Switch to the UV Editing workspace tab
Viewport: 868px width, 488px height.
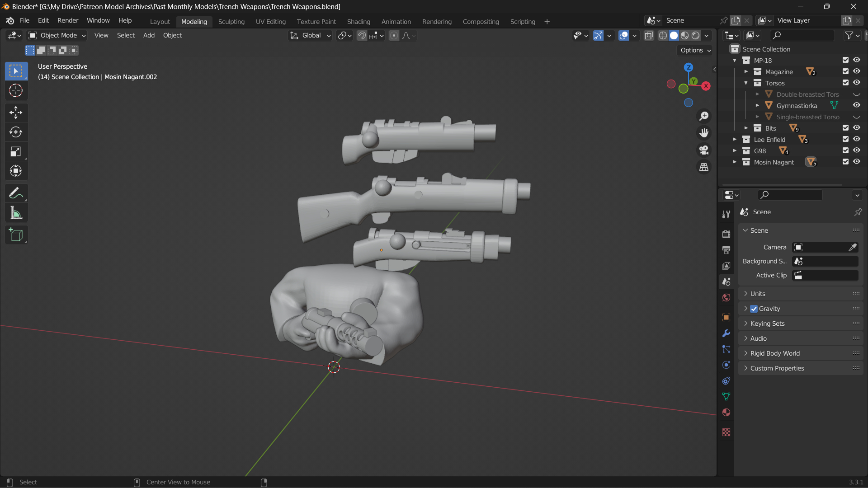tap(270, 21)
